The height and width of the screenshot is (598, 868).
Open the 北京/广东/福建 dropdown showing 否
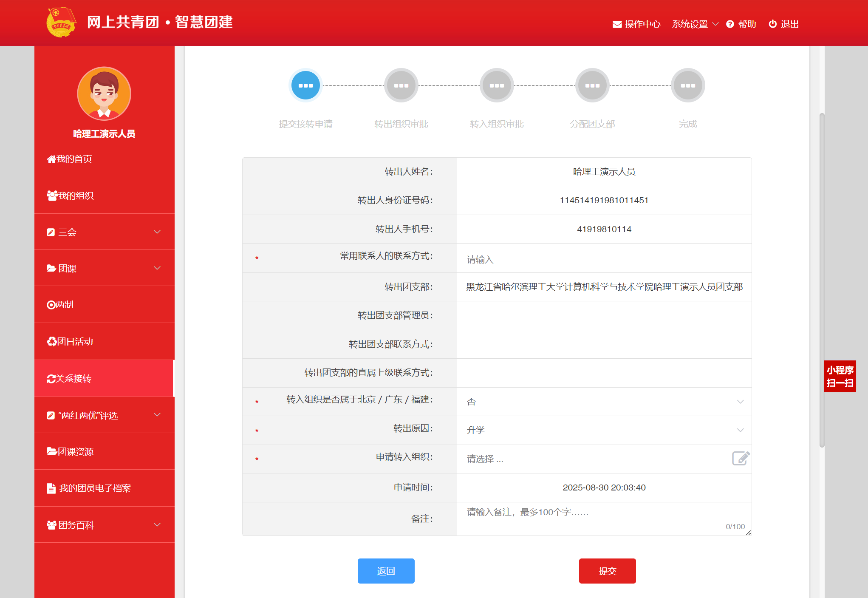603,402
